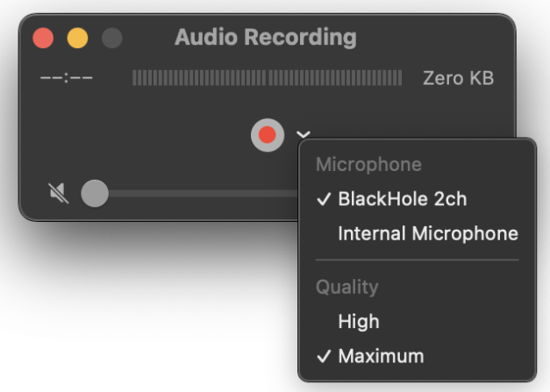Screen dimensions: 550x392
Task: Select Maximum recording quality
Action: pyautogui.click(x=381, y=356)
